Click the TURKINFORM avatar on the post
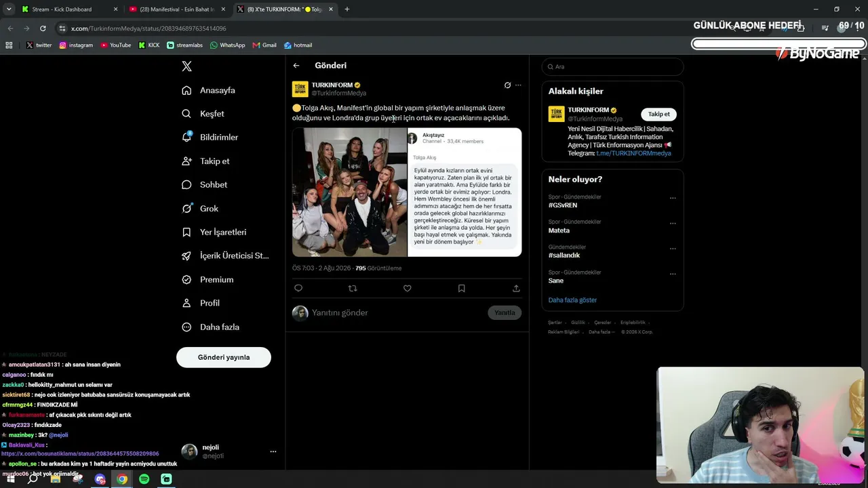 point(300,89)
